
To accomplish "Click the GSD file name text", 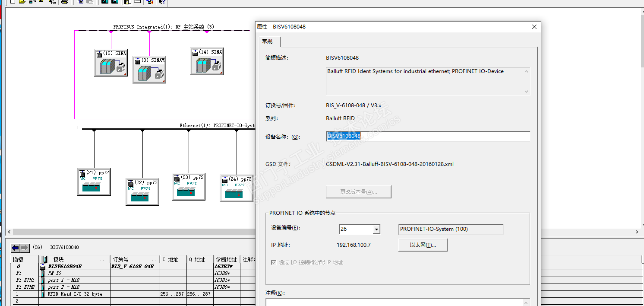I will (390, 164).
